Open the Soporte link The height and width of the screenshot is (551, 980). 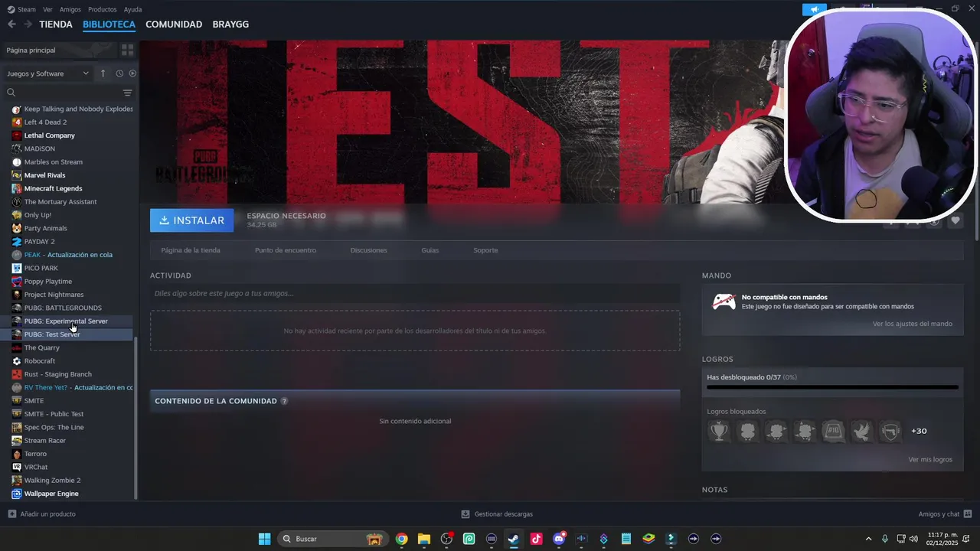tap(485, 250)
